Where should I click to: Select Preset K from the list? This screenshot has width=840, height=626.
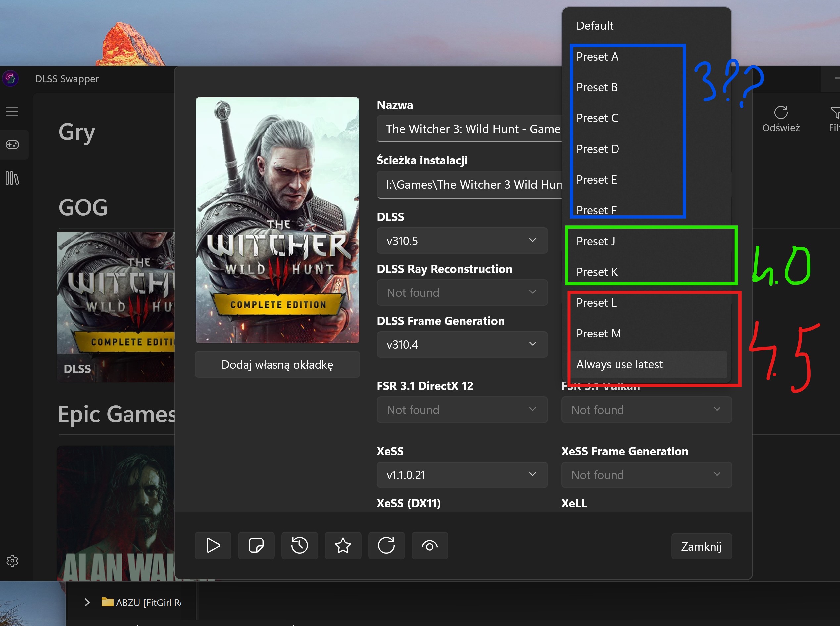tap(597, 272)
